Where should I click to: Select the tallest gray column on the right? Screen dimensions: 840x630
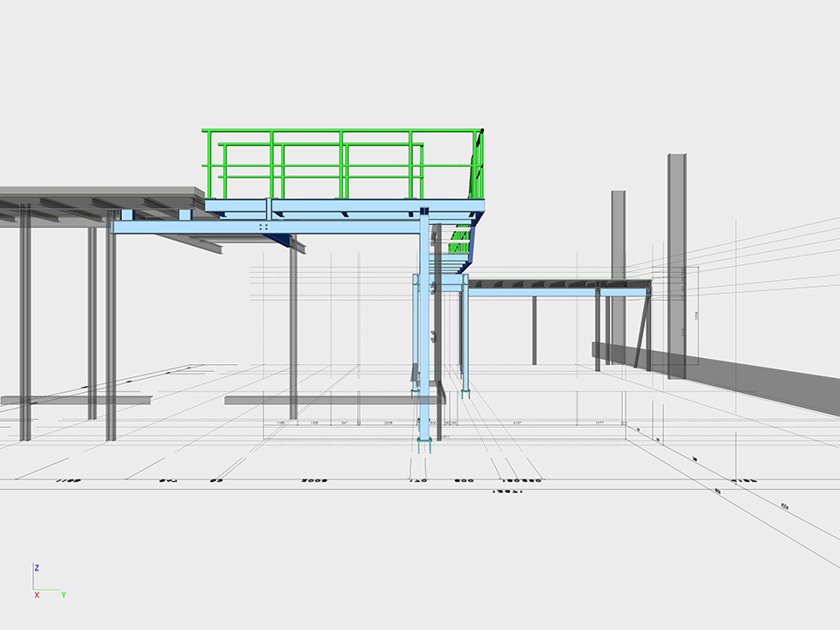click(x=676, y=262)
